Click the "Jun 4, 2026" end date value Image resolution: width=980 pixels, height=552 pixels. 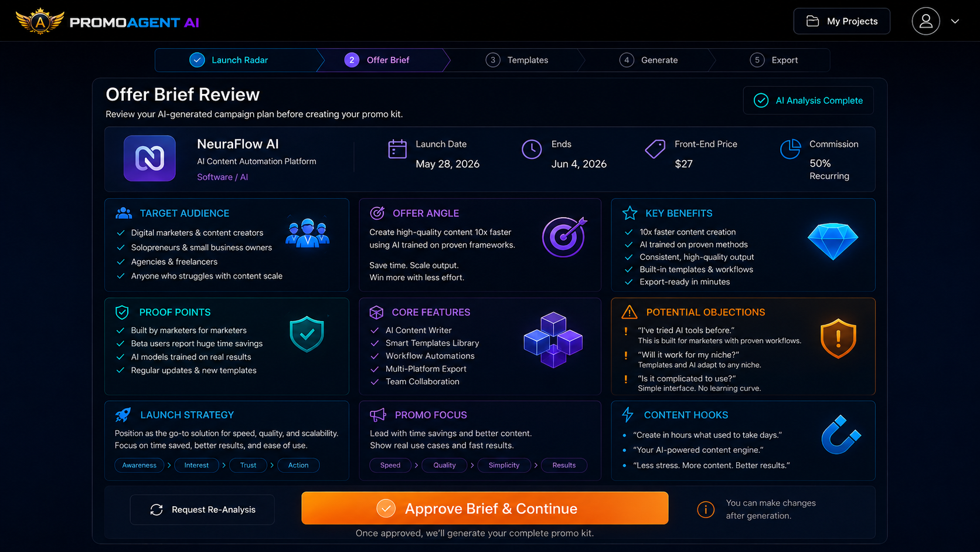(x=579, y=164)
